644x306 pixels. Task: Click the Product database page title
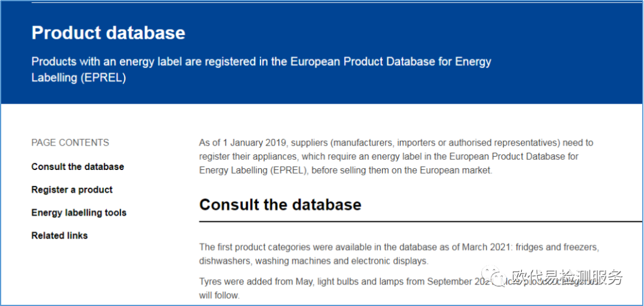pos(109,33)
